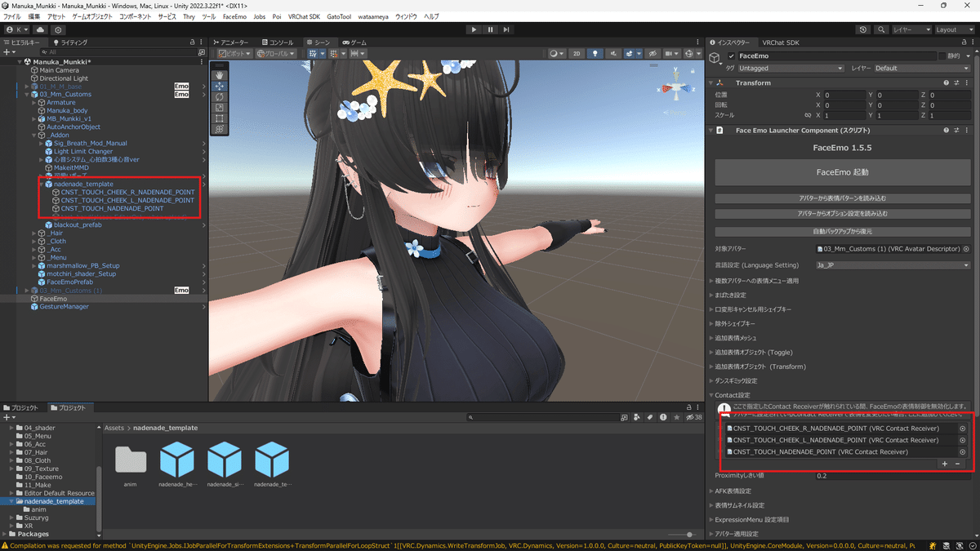Open the scene draw mode dropdown
The width and height of the screenshot is (980, 551).
tap(556, 54)
